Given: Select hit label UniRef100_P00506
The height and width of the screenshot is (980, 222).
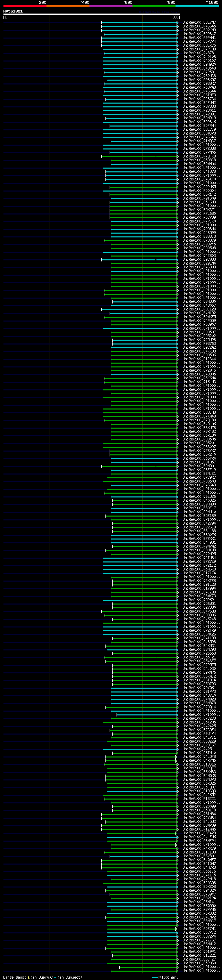Looking at the screenshot, I should coord(199,355).
